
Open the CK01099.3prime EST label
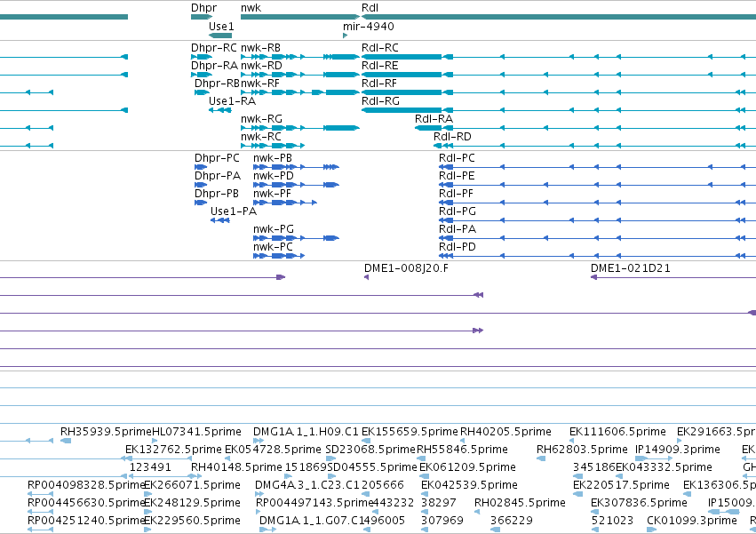point(692,521)
